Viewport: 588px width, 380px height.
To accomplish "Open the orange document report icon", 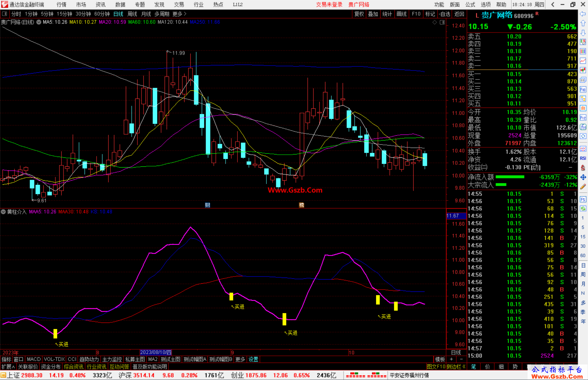I will point(583,108).
